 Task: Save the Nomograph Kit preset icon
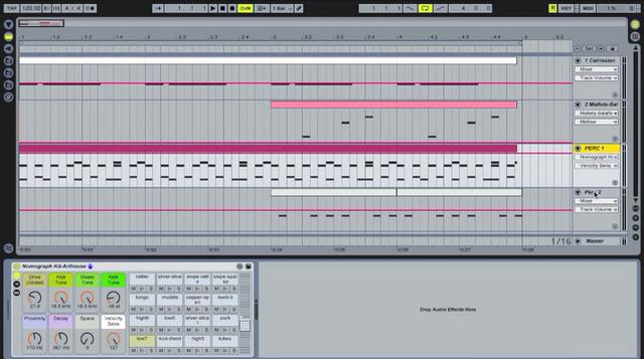pos(248,266)
